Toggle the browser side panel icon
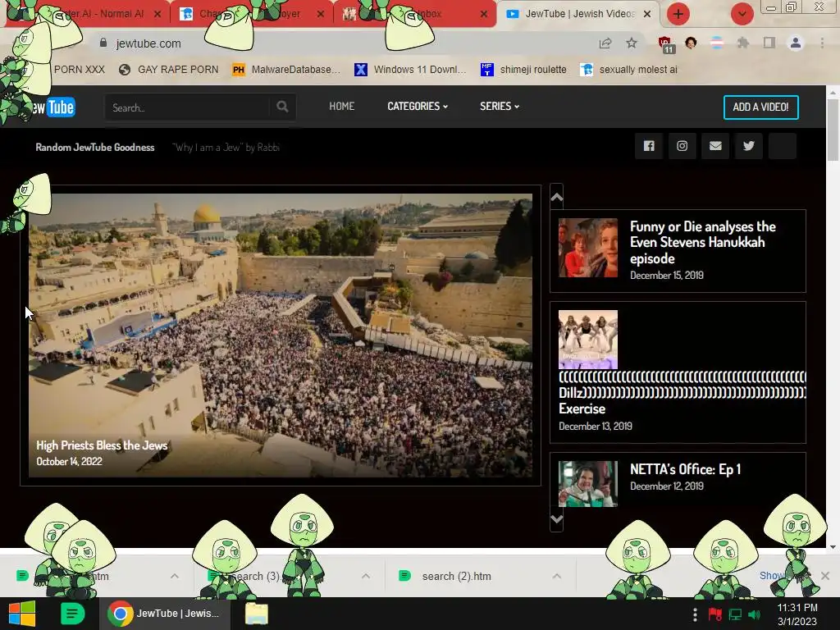The height and width of the screenshot is (630, 840). tap(769, 43)
